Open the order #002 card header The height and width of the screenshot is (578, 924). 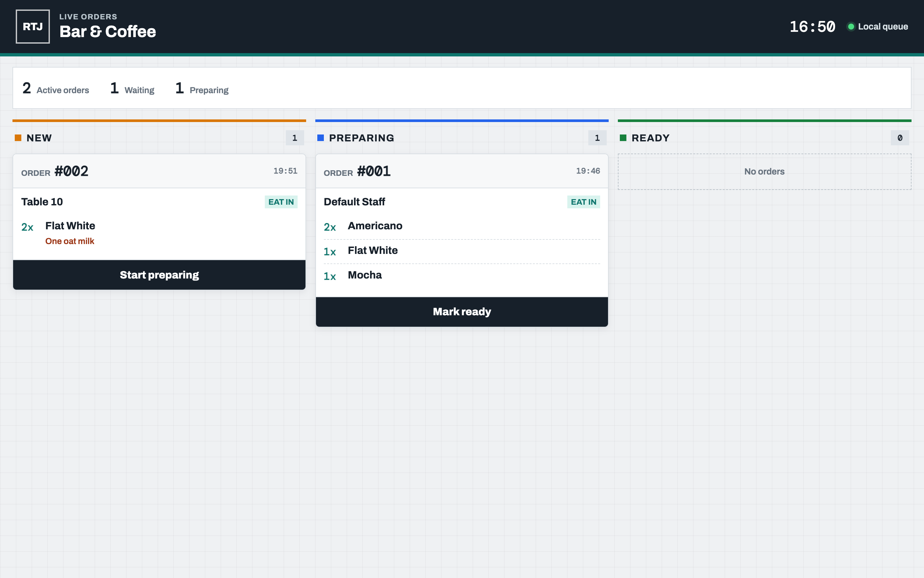pos(159,171)
